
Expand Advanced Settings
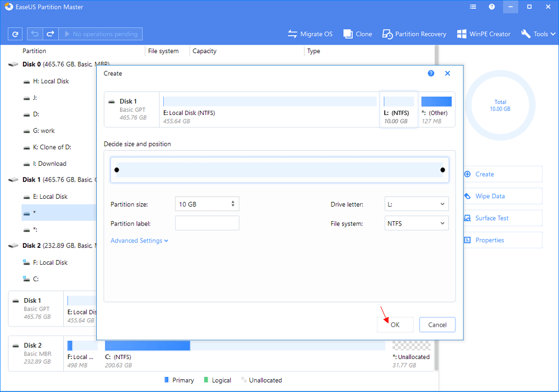(139, 241)
